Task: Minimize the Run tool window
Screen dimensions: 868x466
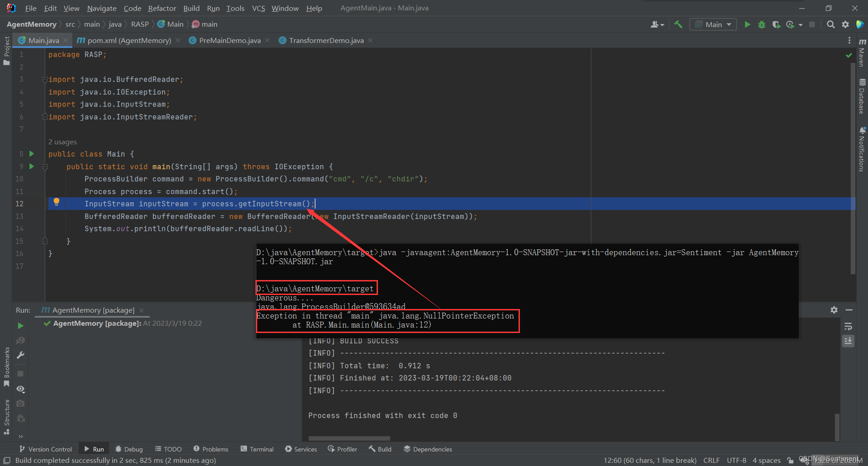Action: pyautogui.click(x=849, y=310)
